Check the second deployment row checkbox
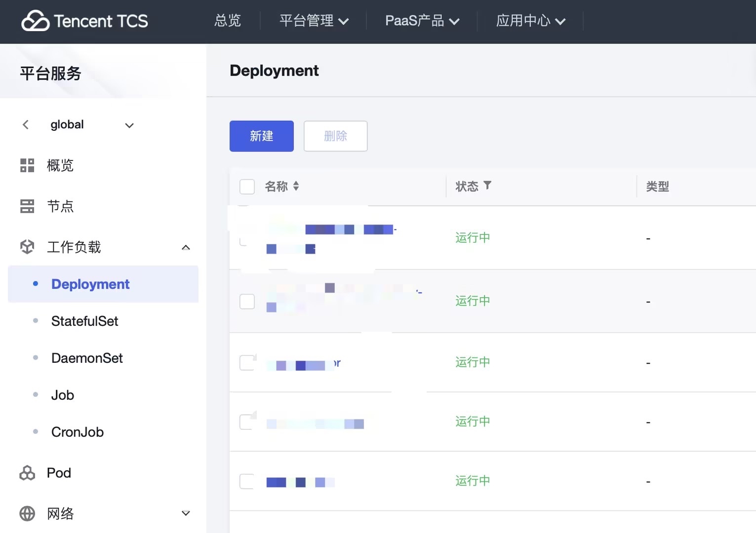This screenshot has width=756, height=533. (x=247, y=301)
